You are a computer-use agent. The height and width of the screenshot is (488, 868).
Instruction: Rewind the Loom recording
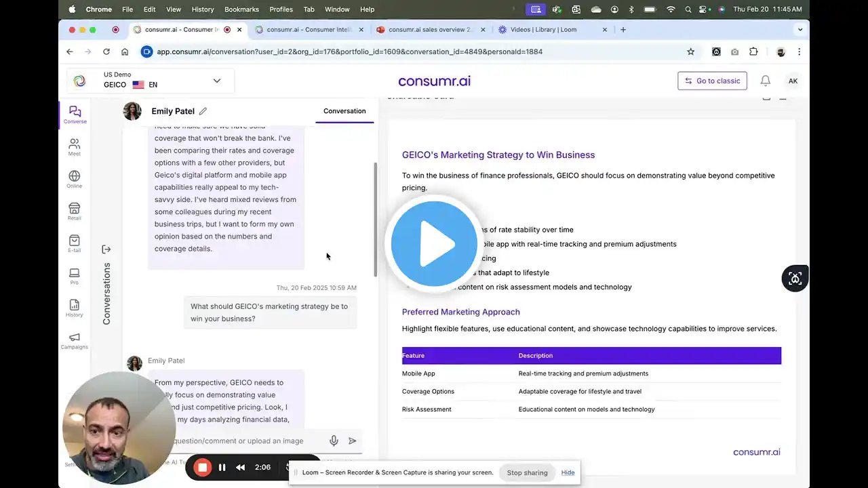241,467
